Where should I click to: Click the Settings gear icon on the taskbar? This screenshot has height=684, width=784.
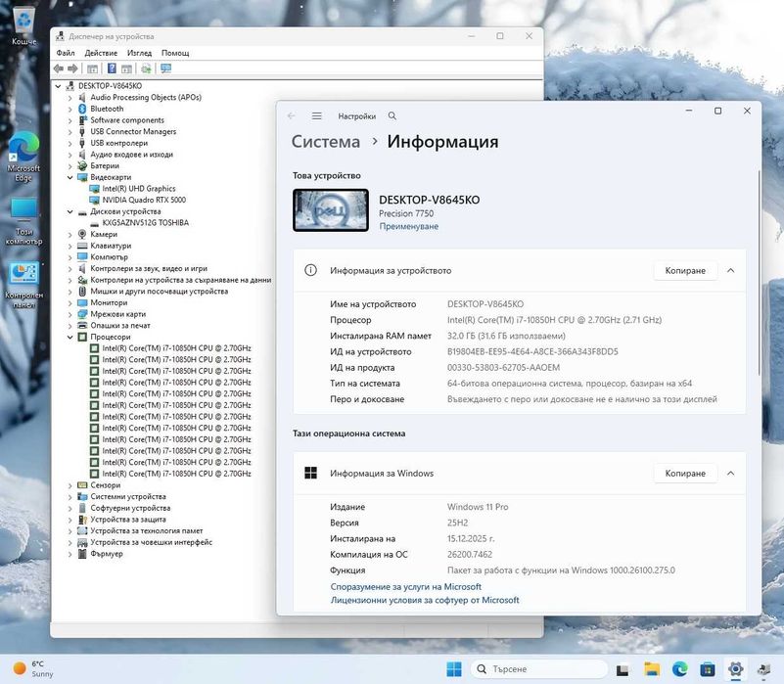[735, 669]
